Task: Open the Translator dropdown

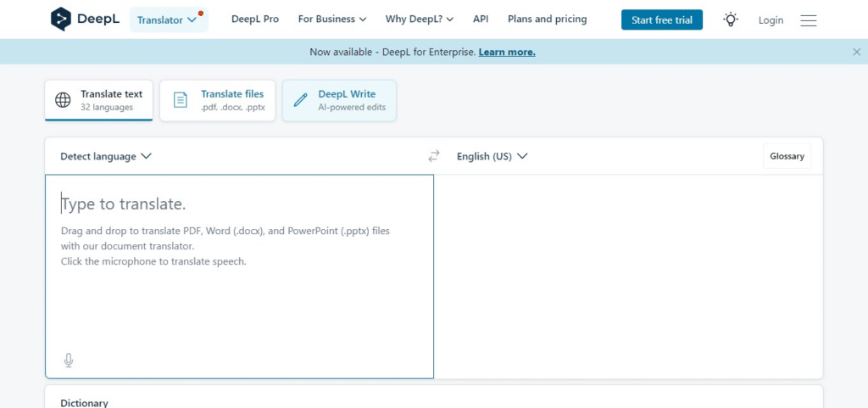Action: pos(169,20)
